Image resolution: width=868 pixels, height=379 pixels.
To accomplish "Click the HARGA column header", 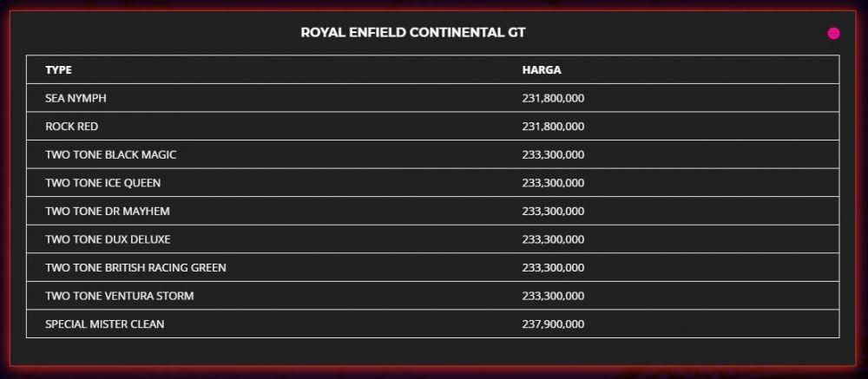I will tap(542, 70).
